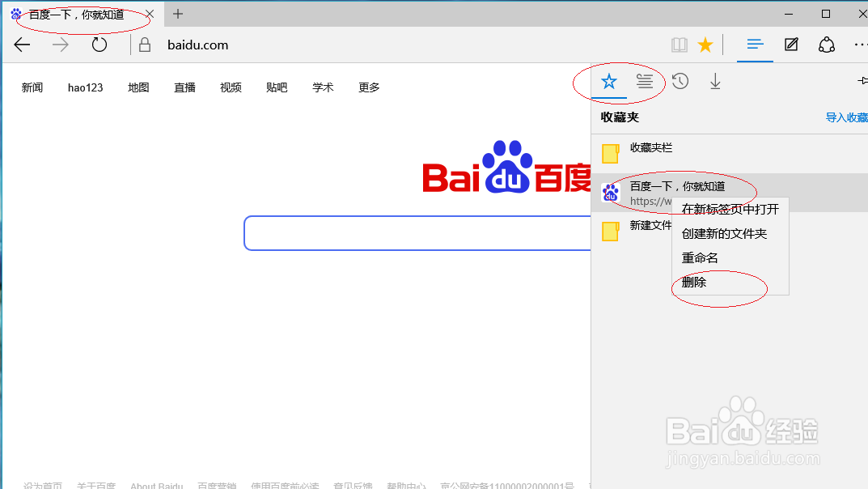This screenshot has width=868, height=489.
Task: Switch to the Favorites star tab in Hub
Action: click(x=609, y=82)
